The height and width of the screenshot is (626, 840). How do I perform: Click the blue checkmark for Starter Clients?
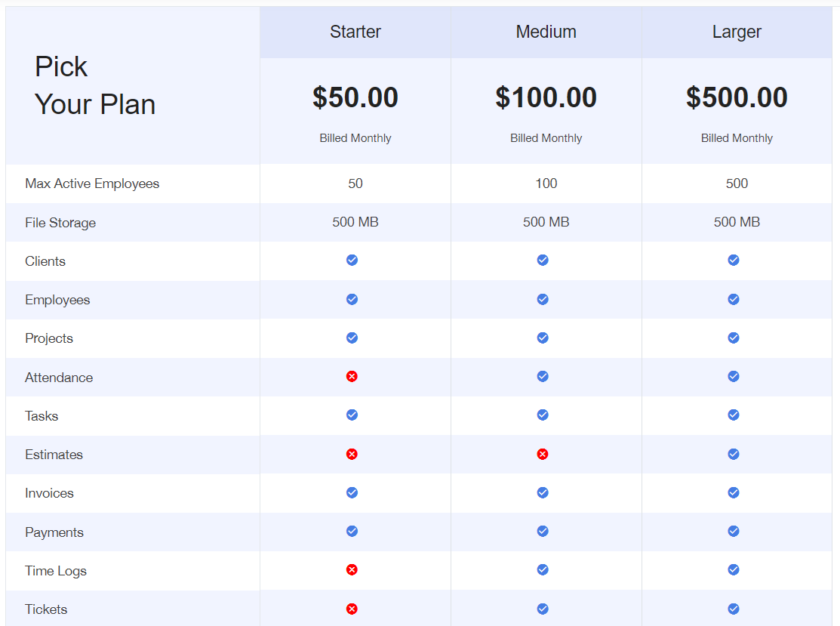point(352,260)
